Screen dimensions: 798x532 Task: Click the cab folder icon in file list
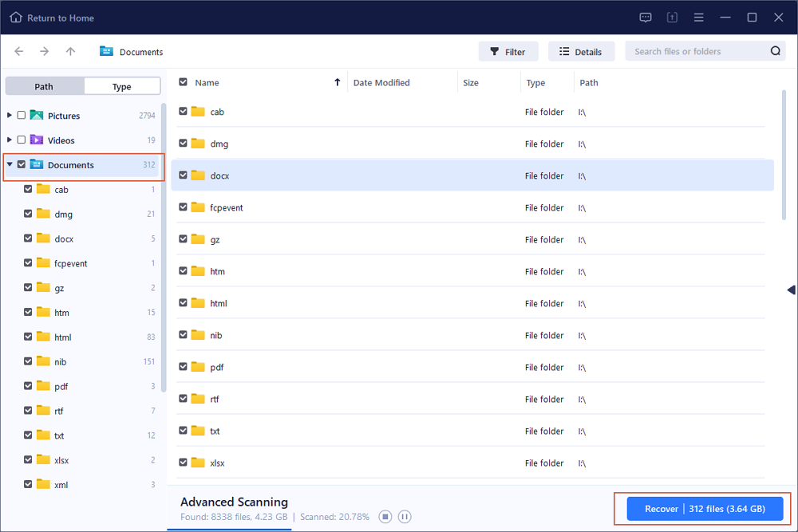(x=198, y=112)
